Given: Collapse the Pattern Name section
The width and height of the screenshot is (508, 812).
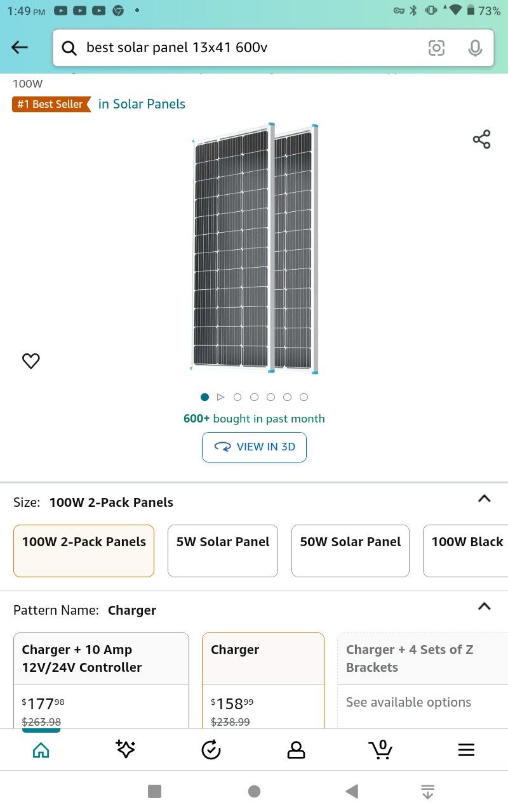Looking at the screenshot, I should point(484,606).
